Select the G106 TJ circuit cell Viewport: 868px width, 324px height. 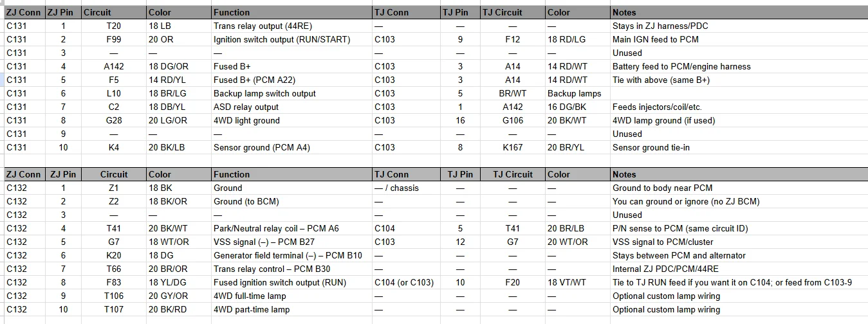click(512, 120)
